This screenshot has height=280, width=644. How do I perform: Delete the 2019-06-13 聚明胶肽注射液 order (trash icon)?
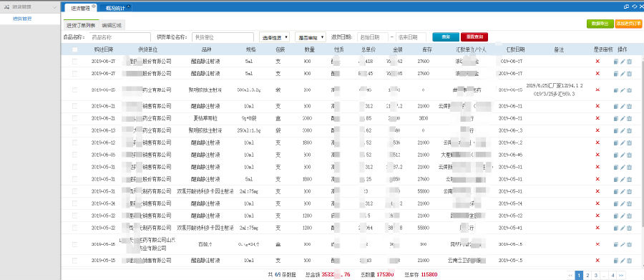[x=629, y=131]
